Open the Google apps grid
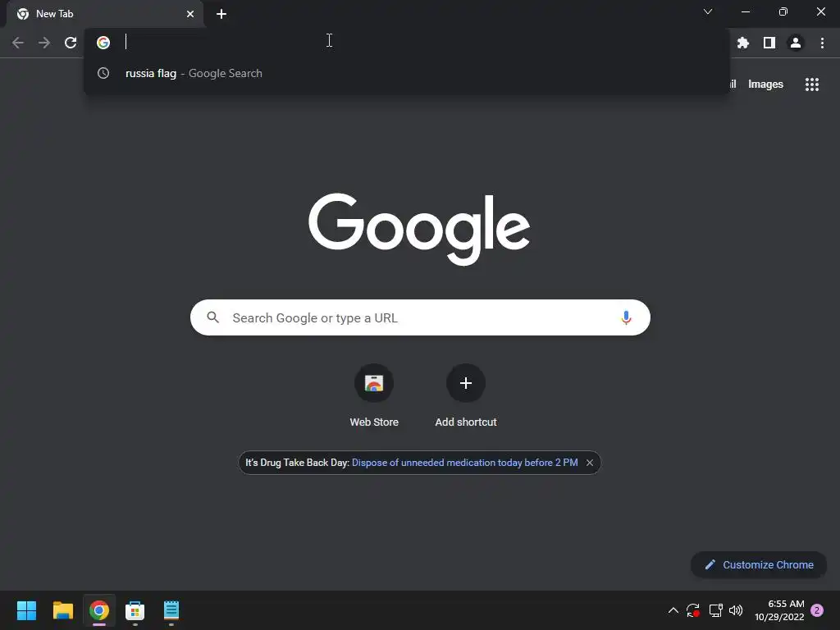Viewport: 840px width, 630px height. [812, 84]
